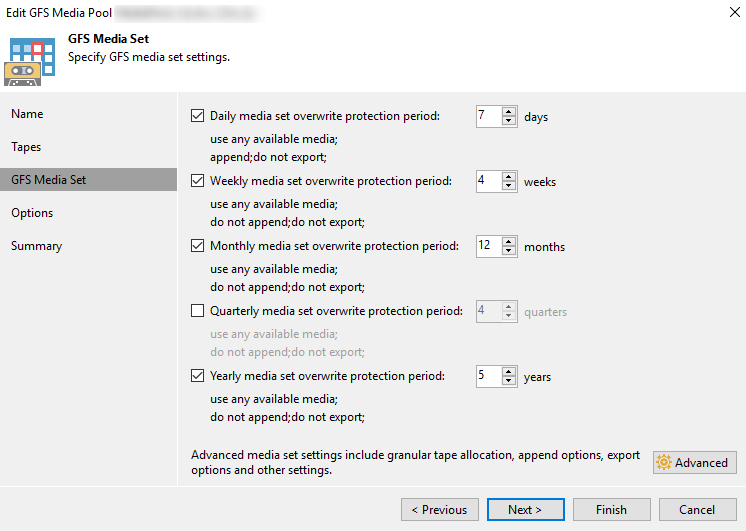The width and height of the screenshot is (746, 531).
Task: Open the Tapes wizard step
Action: (x=26, y=147)
